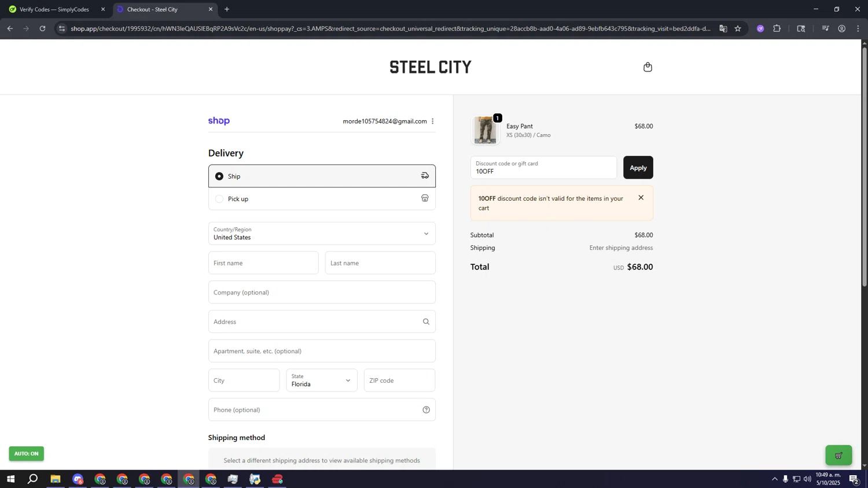Click the address search magnifier icon
The width and height of the screenshot is (868, 488).
426,321
